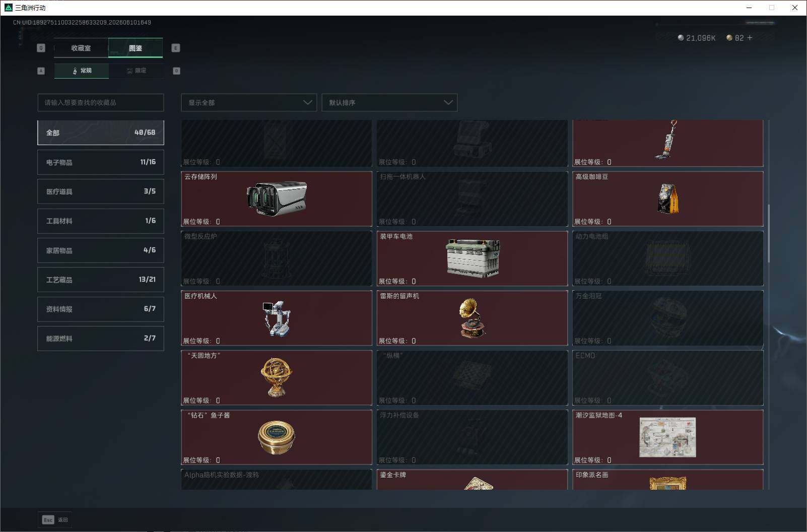Image resolution: width=807 pixels, height=532 pixels.
Task: Select the golden 天圆地方 armillary sphere
Action: click(277, 377)
